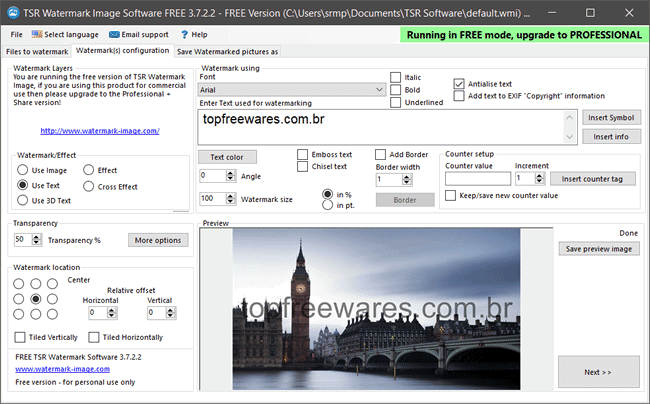Toggle the Antialise text checkbox

(x=460, y=84)
